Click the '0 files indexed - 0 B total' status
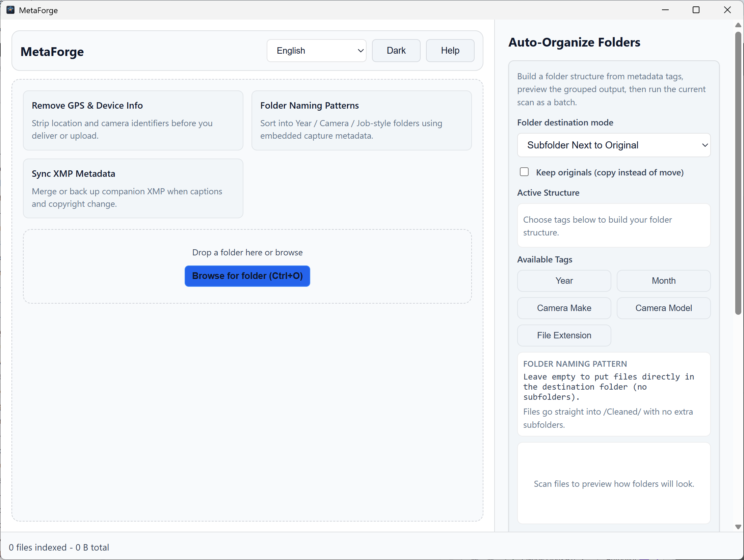This screenshot has width=744, height=560. [59, 547]
